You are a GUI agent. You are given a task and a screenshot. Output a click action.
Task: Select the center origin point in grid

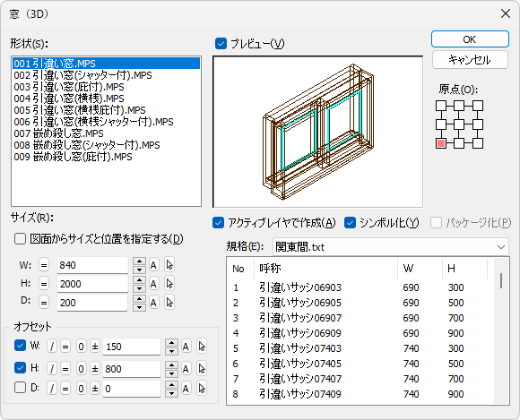pos(459,124)
